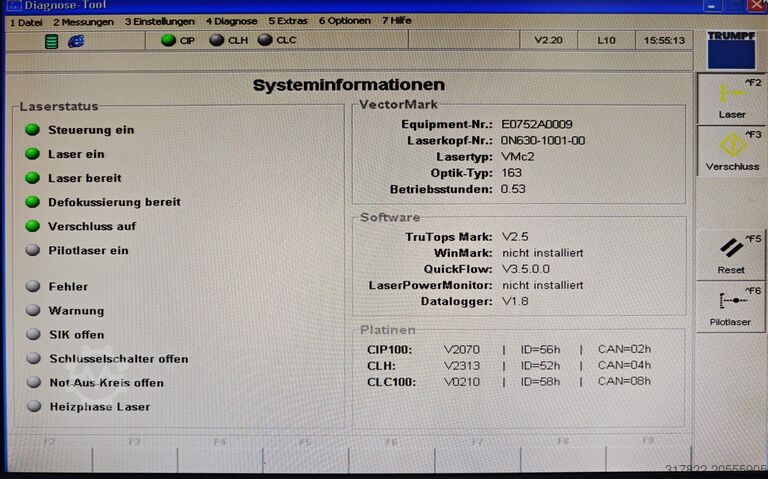Click the CAN=08h value
The height and width of the screenshot is (479, 768).
point(624,381)
